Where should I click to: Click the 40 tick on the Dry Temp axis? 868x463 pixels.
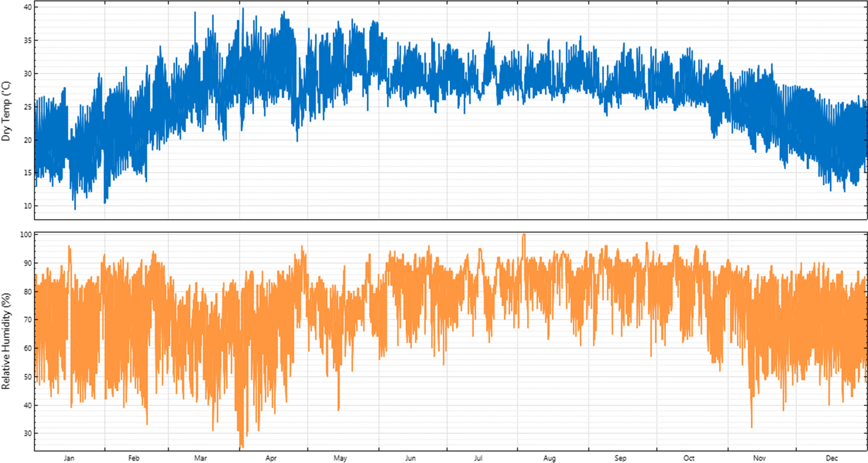coord(28,7)
